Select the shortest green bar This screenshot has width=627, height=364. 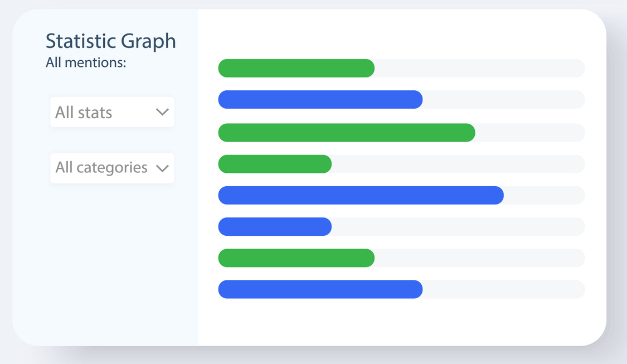click(x=275, y=164)
